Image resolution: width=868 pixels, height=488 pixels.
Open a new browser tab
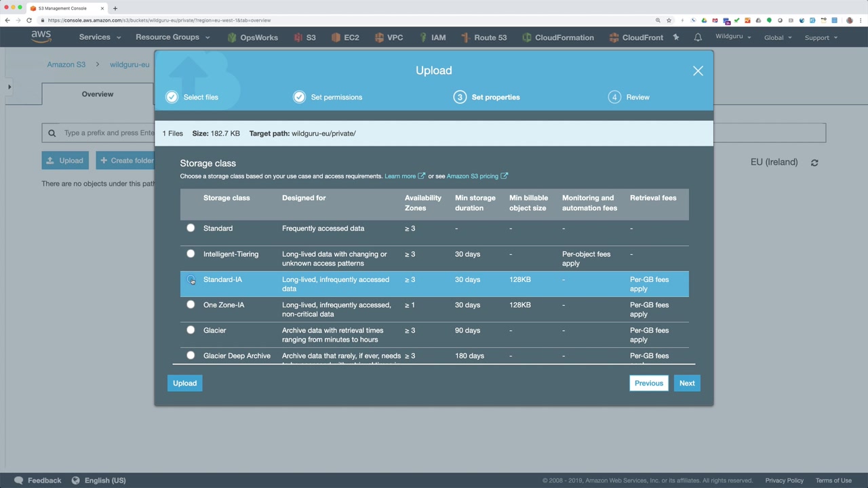click(115, 8)
